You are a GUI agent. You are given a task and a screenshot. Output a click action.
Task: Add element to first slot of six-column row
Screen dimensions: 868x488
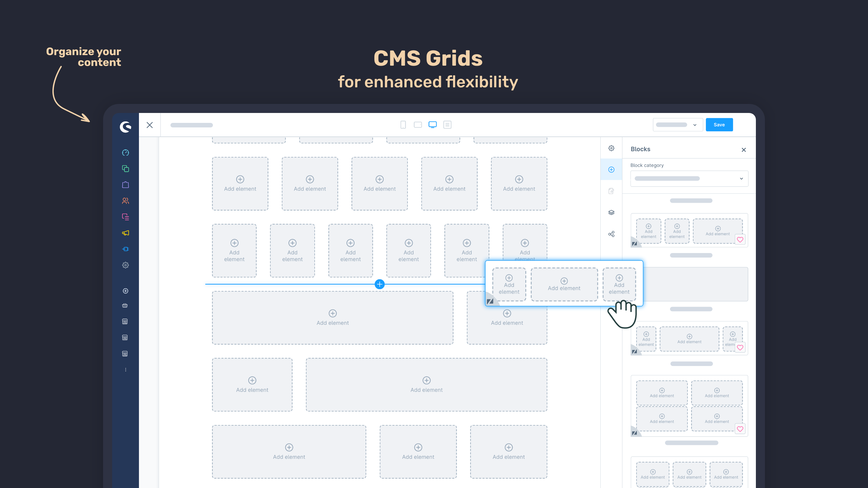coord(234,251)
